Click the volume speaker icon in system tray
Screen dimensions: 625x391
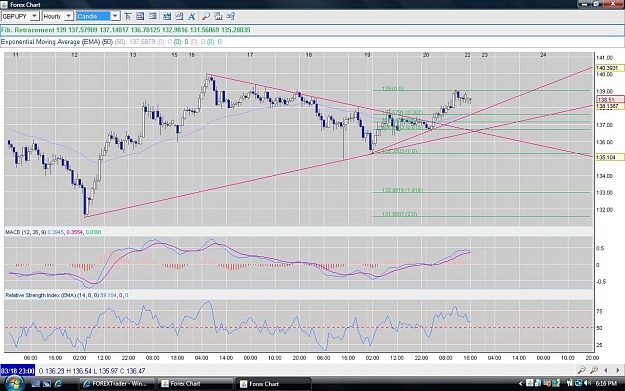[587, 383]
